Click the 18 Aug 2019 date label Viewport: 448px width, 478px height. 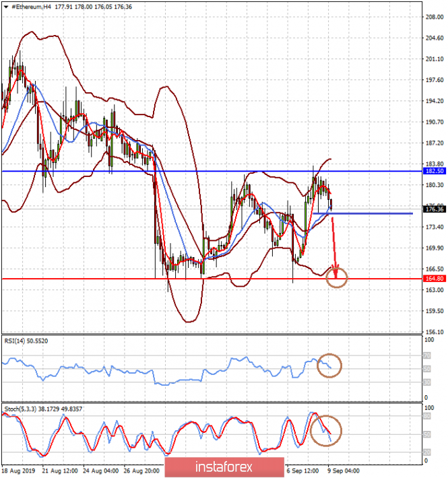pos(18,471)
